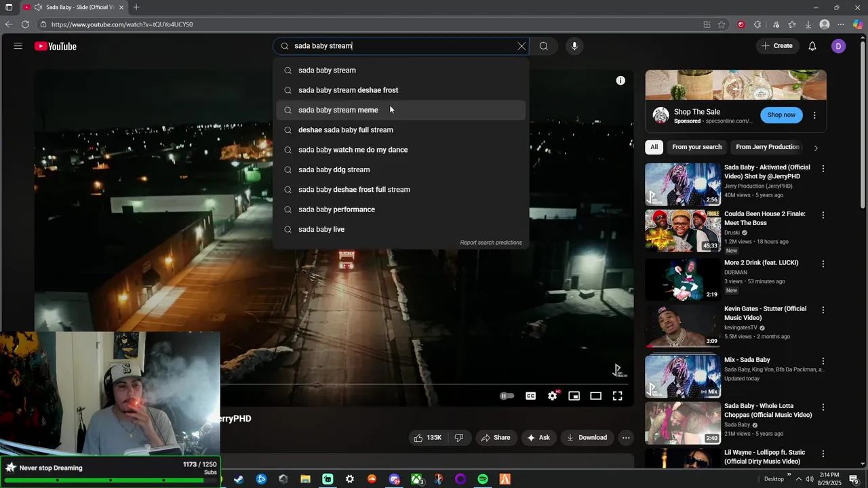Image resolution: width=868 pixels, height=488 pixels.
Task: Start voice search with the microphone
Action: tap(574, 46)
